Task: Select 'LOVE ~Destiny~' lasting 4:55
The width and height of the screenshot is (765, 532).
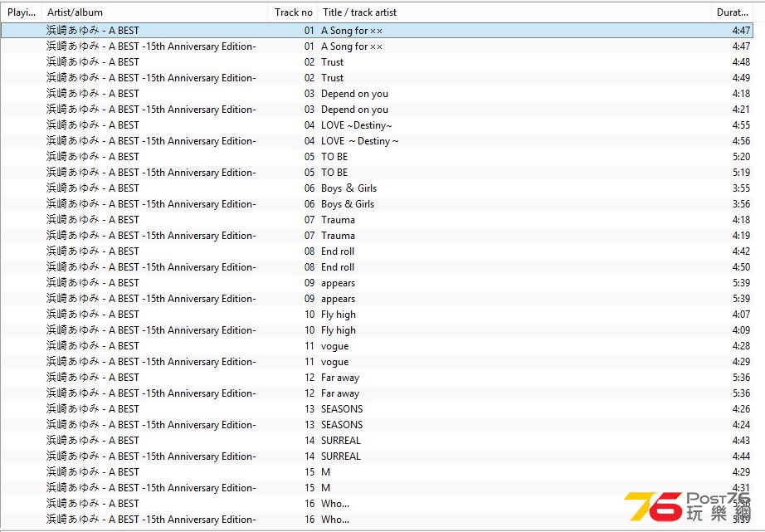Action: click(x=357, y=125)
